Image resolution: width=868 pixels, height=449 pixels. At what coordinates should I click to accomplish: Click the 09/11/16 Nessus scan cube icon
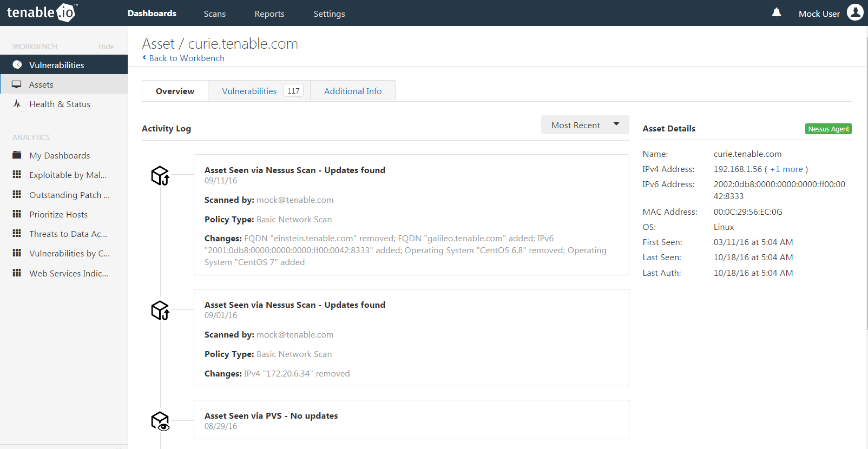click(160, 175)
